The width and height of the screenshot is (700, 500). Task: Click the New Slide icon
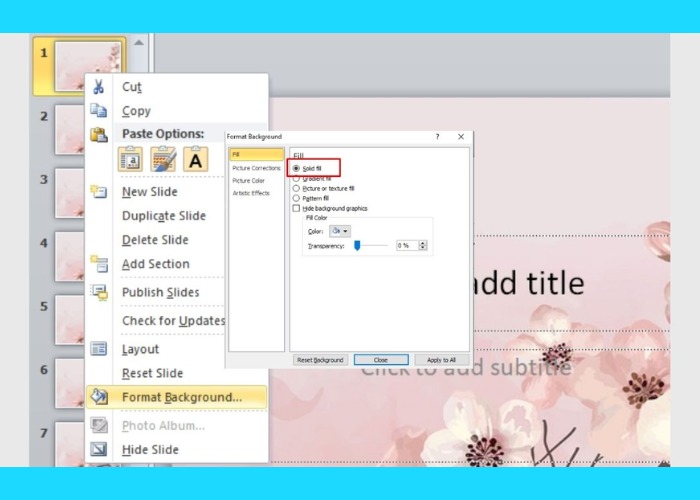(x=98, y=192)
